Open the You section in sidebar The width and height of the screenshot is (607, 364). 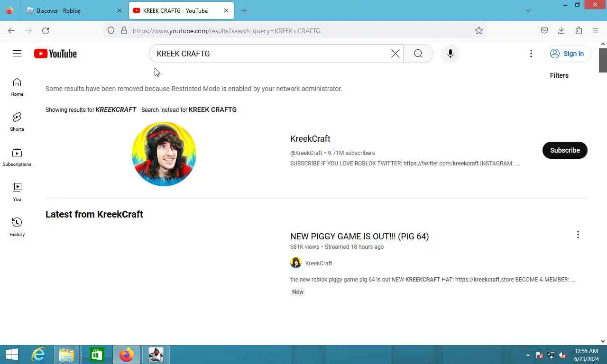(17, 192)
